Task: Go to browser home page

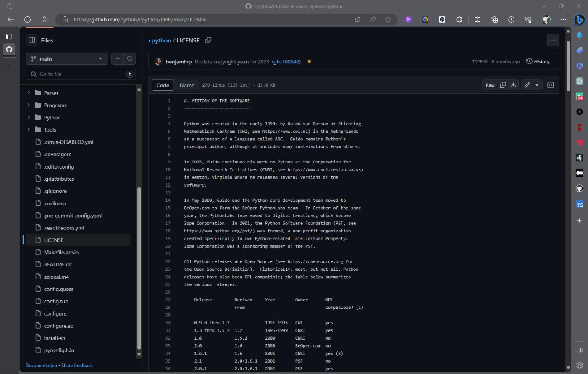Action: pyautogui.click(x=44, y=19)
